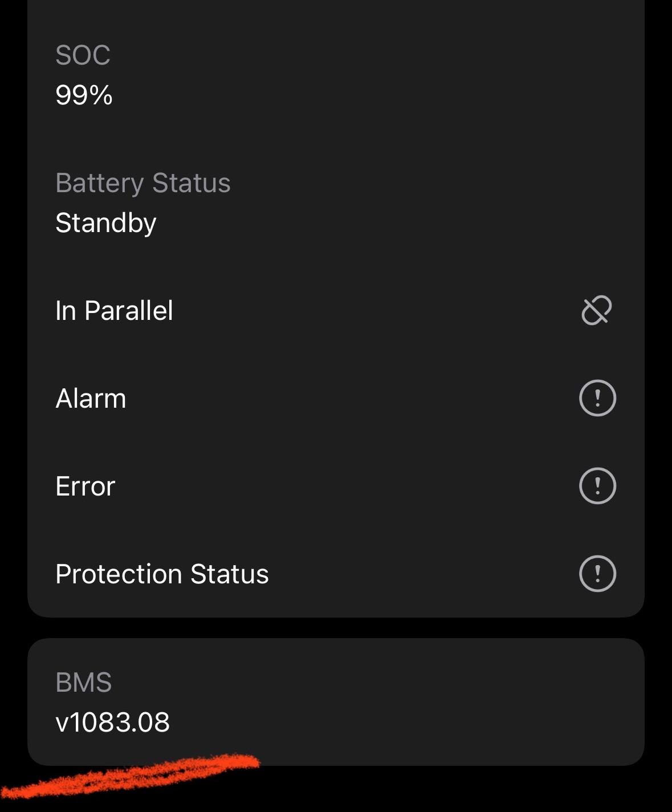Open the Protection Status exclamation icon
Image resolution: width=672 pixels, height=812 pixels.
tap(597, 574)
